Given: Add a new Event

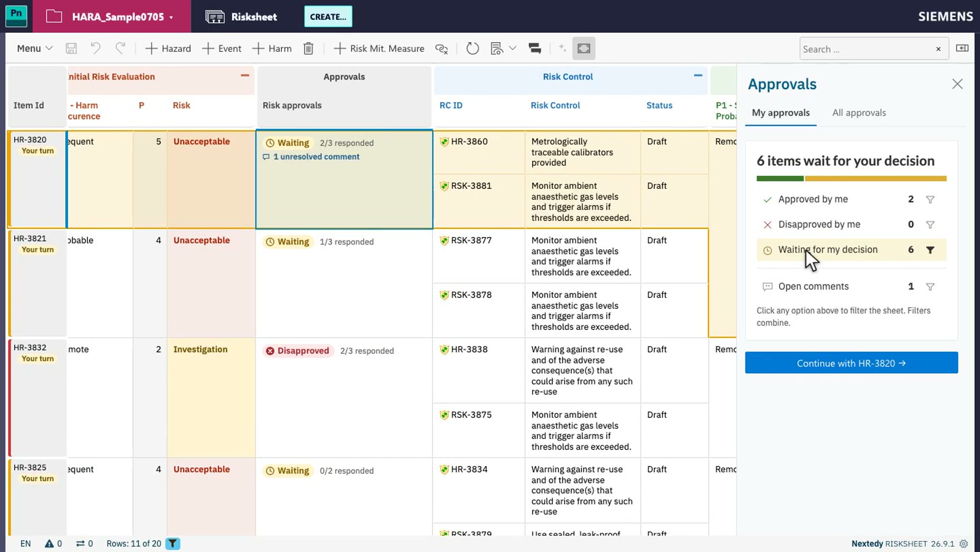Looking at the screenshot, I should [x=221, y=49].
